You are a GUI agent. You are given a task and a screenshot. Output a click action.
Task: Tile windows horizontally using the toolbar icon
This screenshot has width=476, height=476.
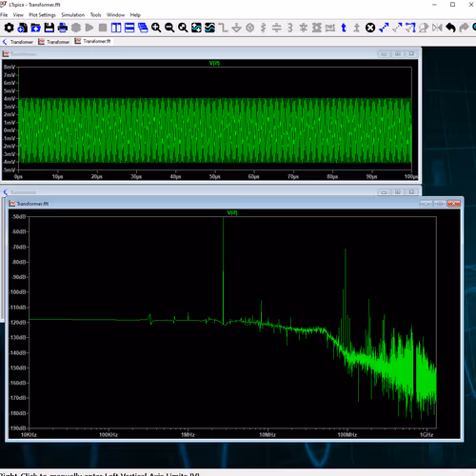coord(129,28)
